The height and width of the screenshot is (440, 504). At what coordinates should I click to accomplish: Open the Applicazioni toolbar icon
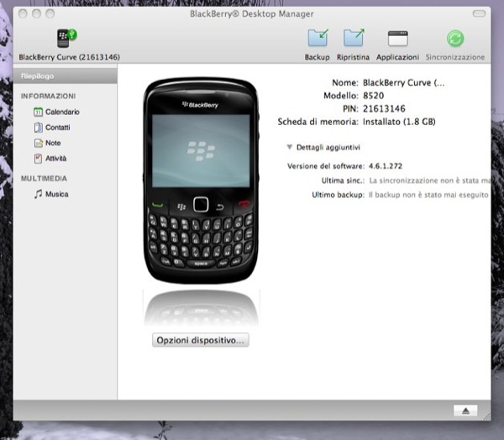coord(398,39)
